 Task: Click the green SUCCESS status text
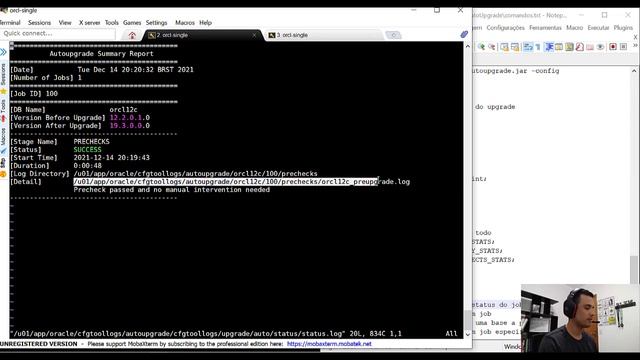(87, 150)
